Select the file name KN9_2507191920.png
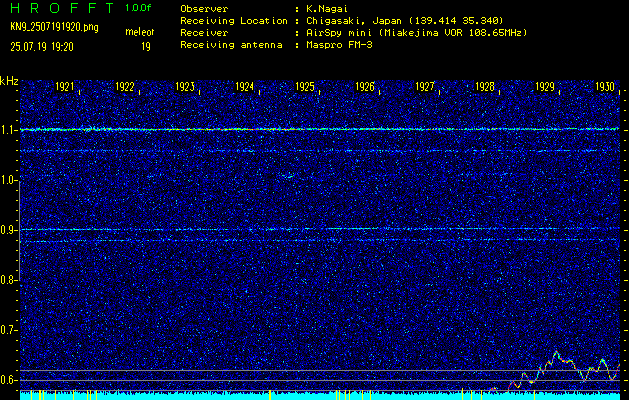 54,28
